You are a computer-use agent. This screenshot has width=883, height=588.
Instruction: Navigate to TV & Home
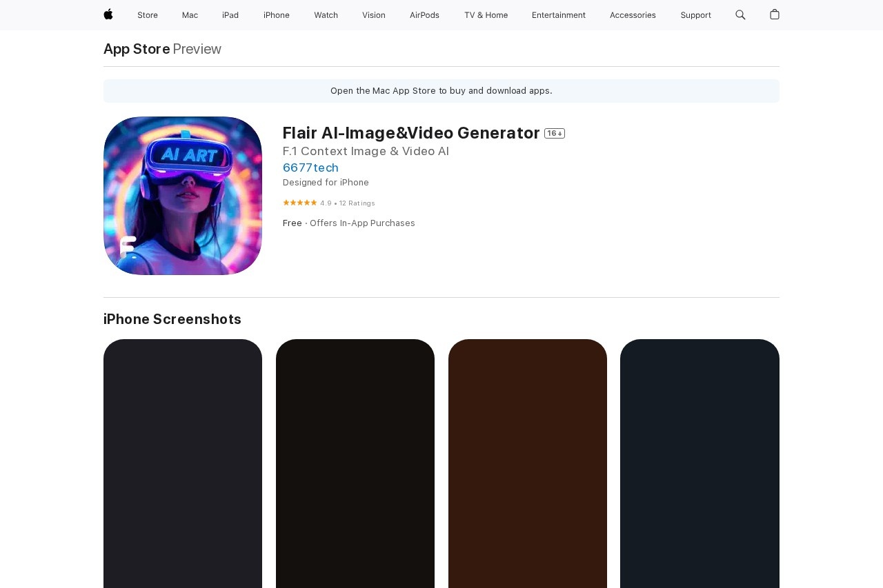pyautogui.click(x=486, y=15)
